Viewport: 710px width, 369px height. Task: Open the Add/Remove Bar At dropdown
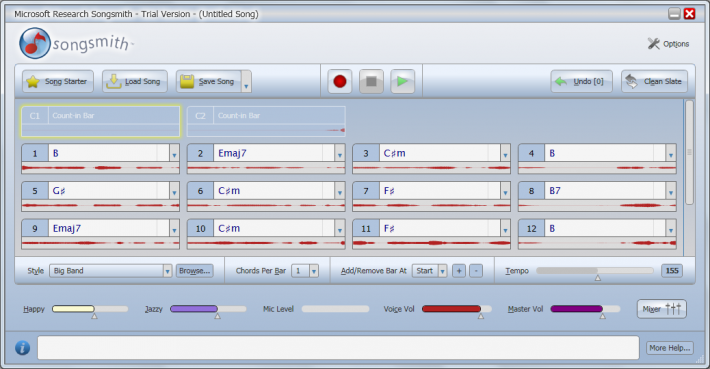point(430,271)
